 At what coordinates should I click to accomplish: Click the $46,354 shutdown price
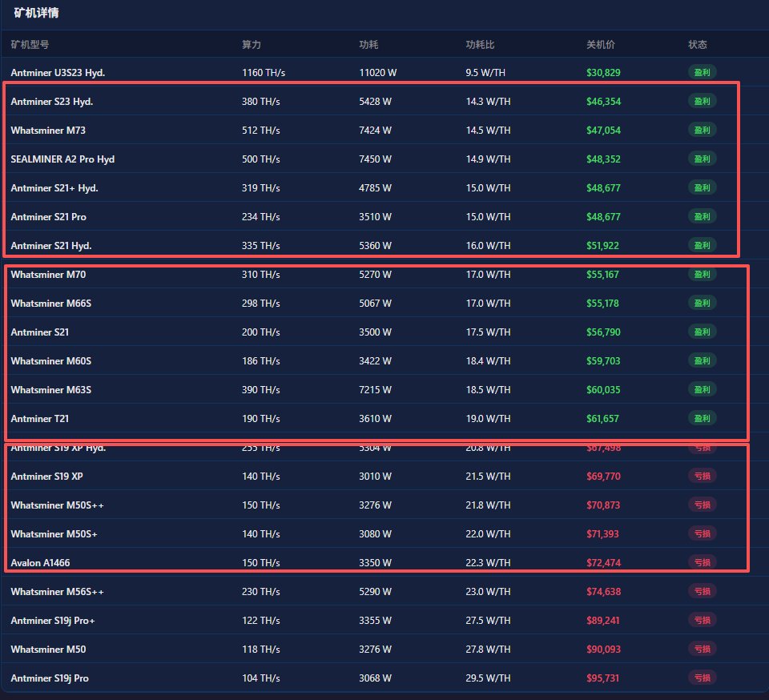(x=603, y=102)
